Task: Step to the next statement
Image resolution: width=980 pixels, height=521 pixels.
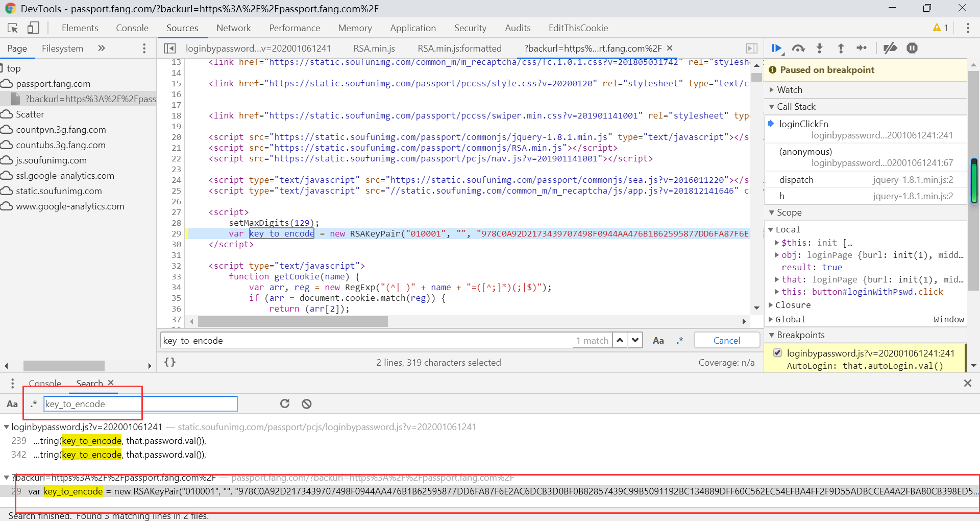Action: coord(862,48)
